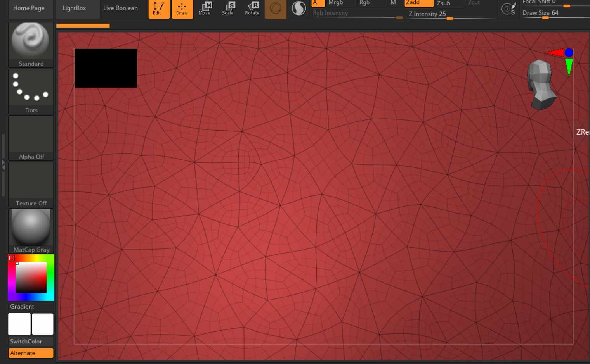The height and width of the screenshot is (364, 590).
Task: Click the SwitchColor button
Action: [31, 342]
